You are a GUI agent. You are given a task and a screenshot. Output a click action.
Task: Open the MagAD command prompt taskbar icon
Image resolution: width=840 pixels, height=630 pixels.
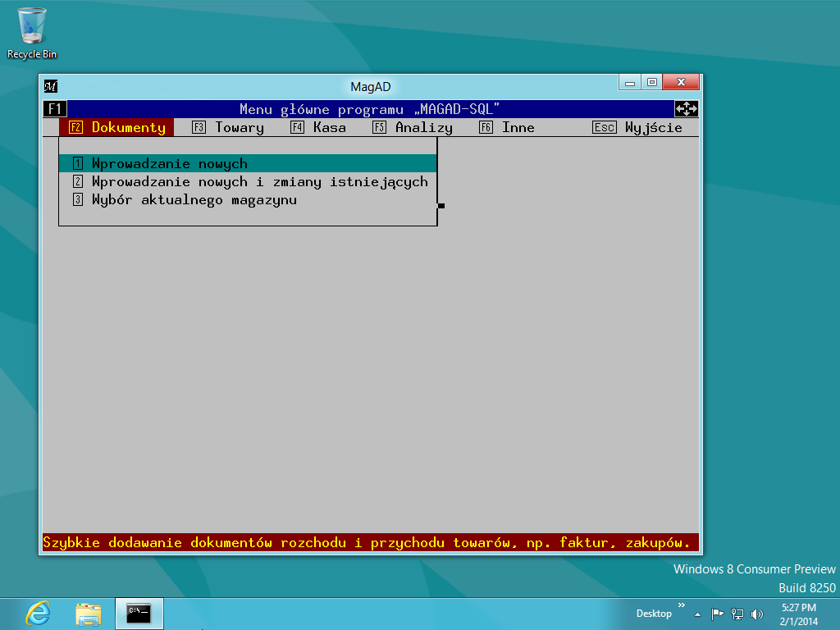[139, 613]
